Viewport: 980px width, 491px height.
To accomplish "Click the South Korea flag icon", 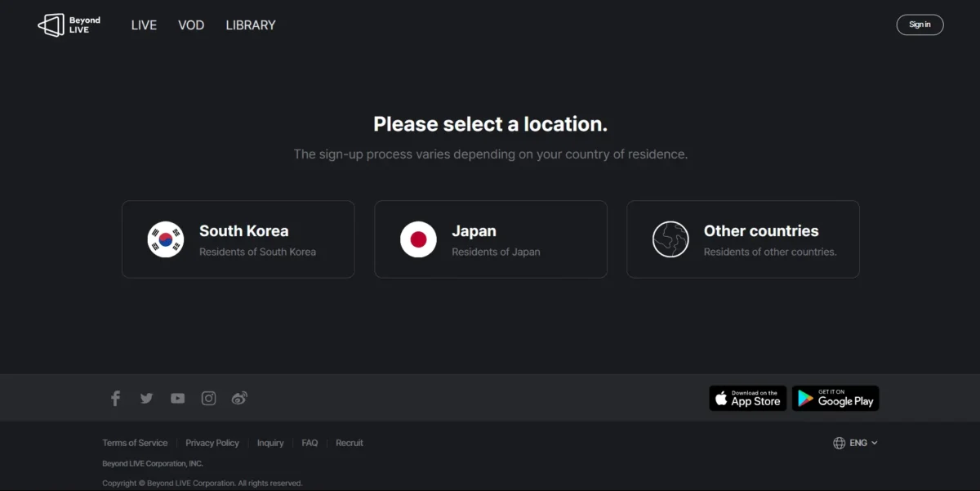I will point(166,239).
